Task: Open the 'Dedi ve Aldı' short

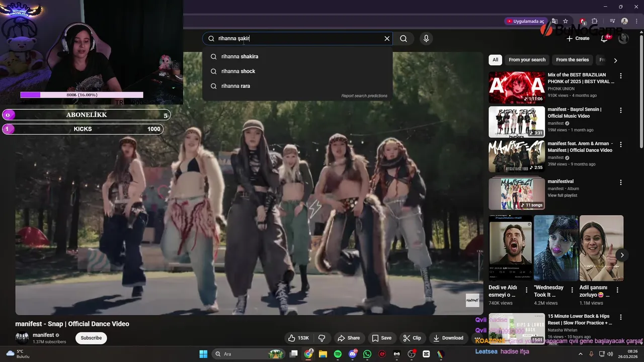Action: [x=511, y=248]
